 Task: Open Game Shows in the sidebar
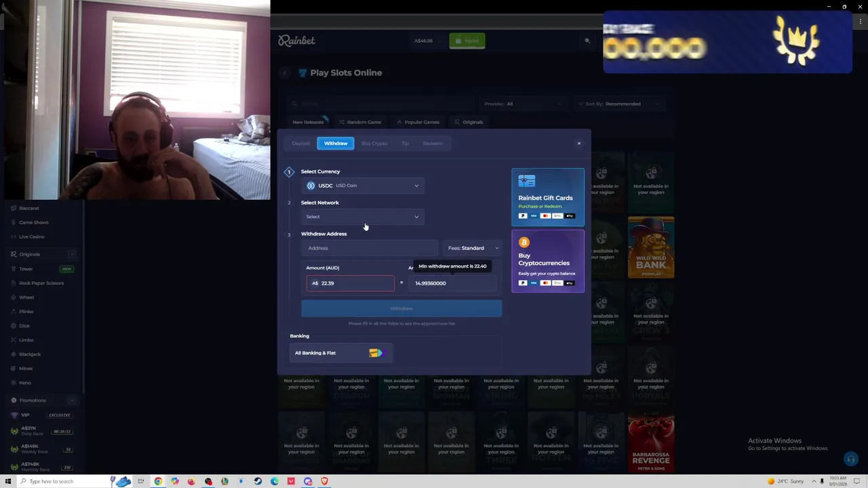(x=34, y=222)
